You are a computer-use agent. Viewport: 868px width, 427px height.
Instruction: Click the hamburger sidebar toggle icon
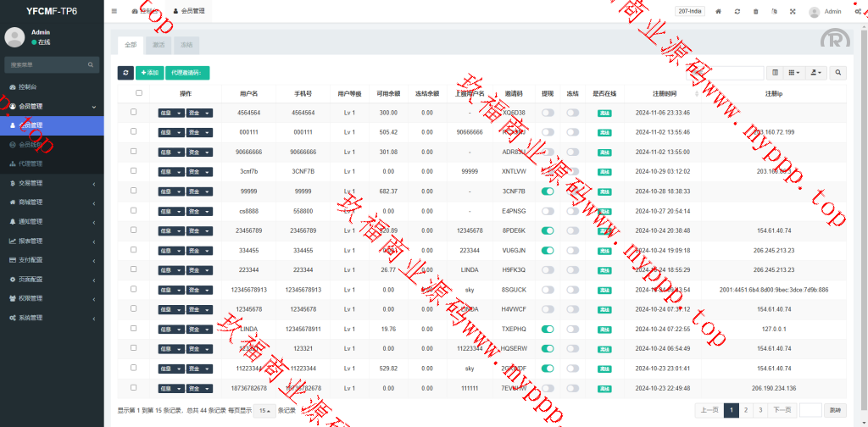[114, 12]
